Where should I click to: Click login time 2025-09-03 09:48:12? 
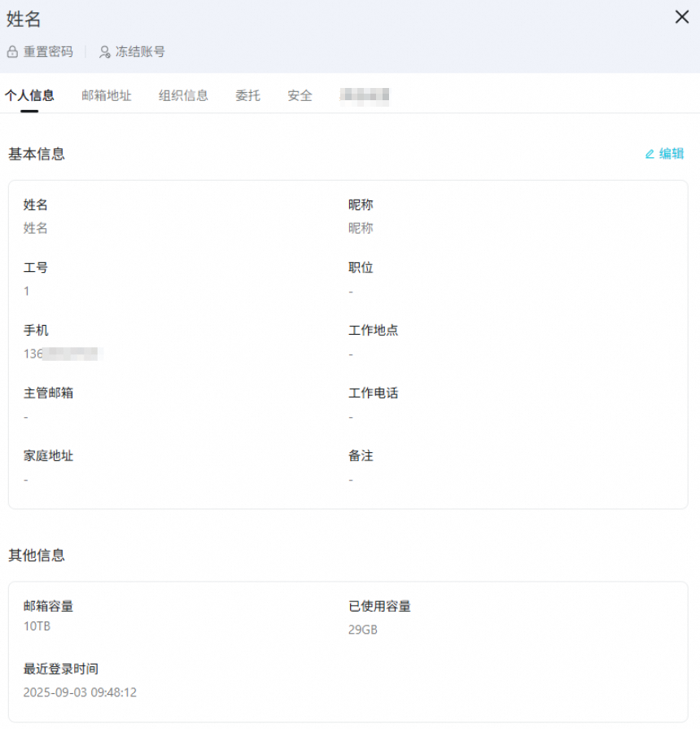click(x=81, y=692)
